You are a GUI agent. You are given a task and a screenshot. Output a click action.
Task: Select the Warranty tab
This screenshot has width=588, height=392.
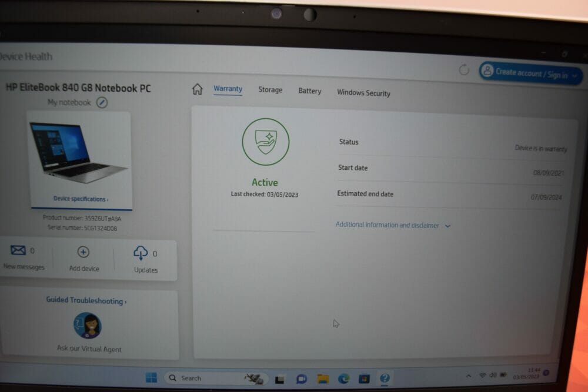[x=228, y=89]
